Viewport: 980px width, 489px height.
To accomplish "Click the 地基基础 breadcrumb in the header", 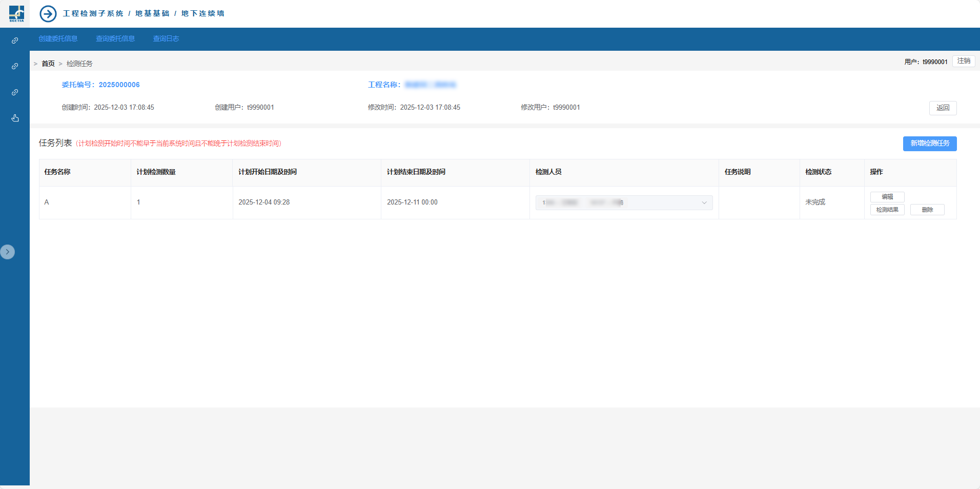I will tap(152, 13).
